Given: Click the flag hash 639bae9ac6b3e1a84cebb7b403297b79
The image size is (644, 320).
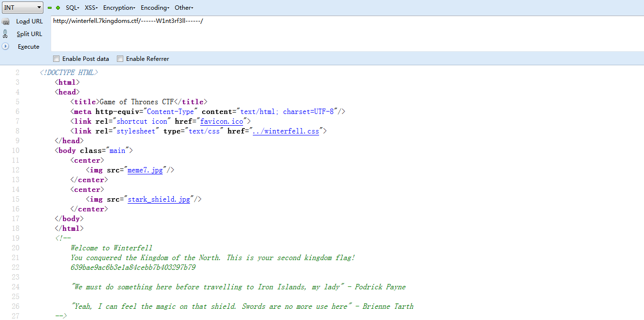Looking at the screenshot, I should (133, 267).
